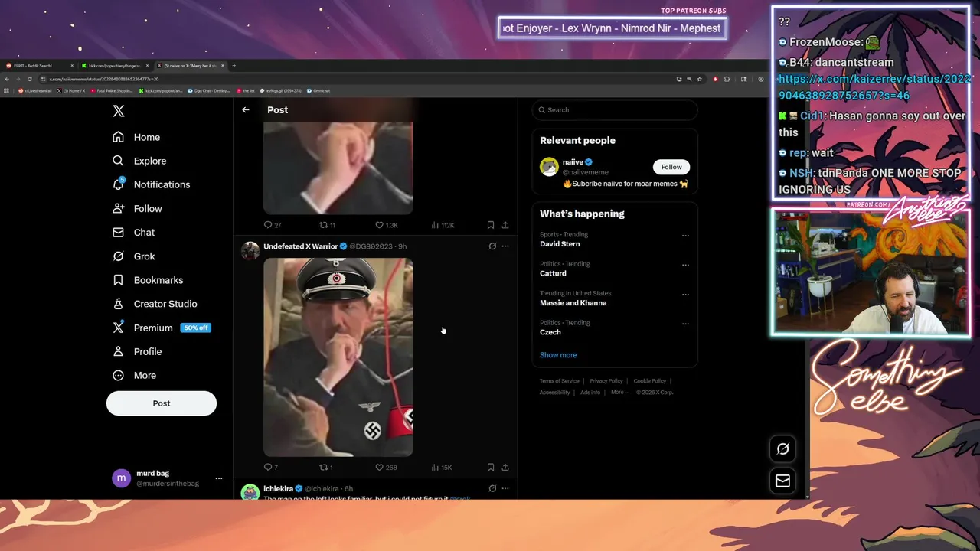Open options dots for Massie and Khanna trend

click(685, 294)
